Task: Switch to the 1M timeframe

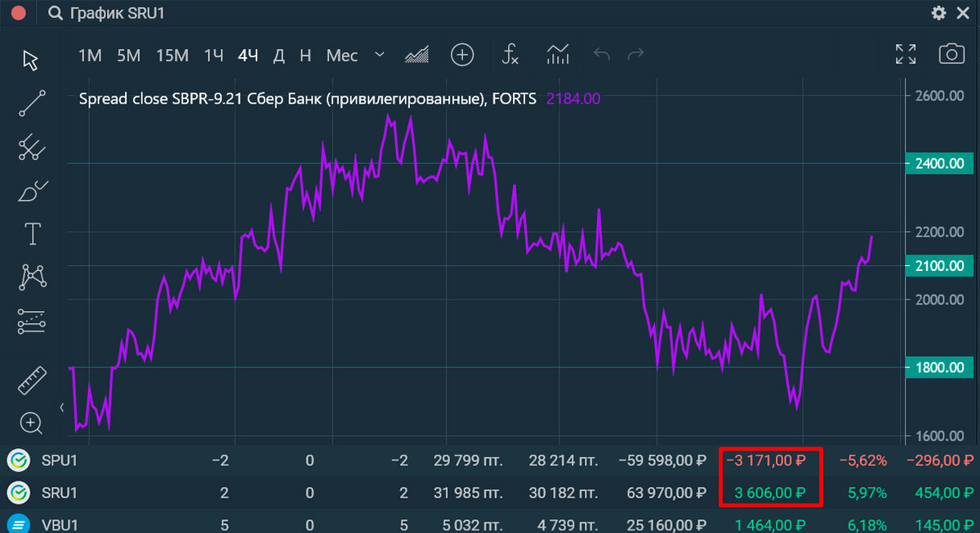Action: [x=90, y=56]
